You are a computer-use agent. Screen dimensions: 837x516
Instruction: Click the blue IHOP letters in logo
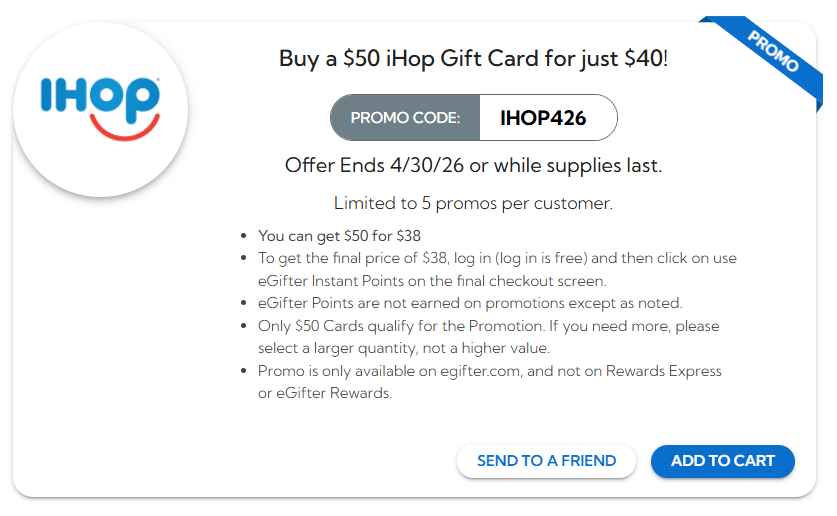[x=100, y=95]
